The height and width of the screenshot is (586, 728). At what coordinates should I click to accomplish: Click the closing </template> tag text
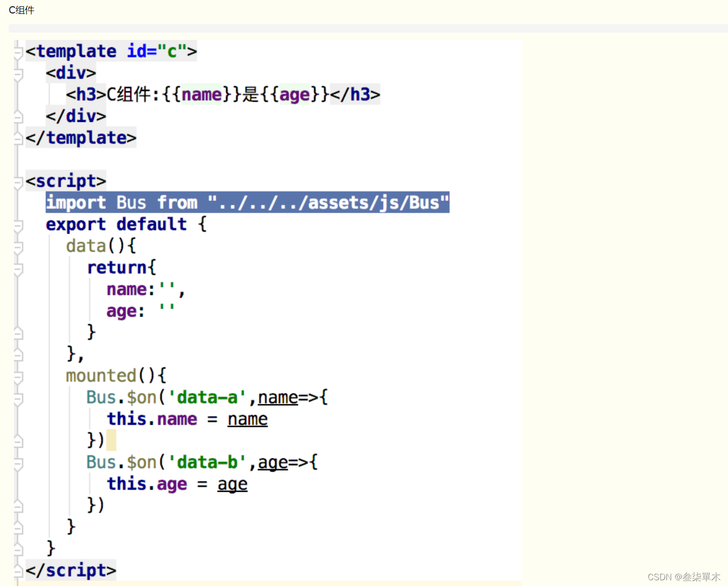tap(81, 137)
